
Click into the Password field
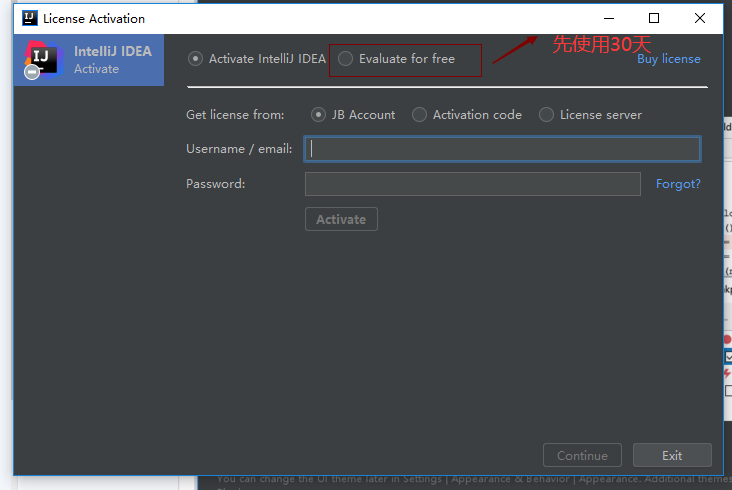point(472,184)
